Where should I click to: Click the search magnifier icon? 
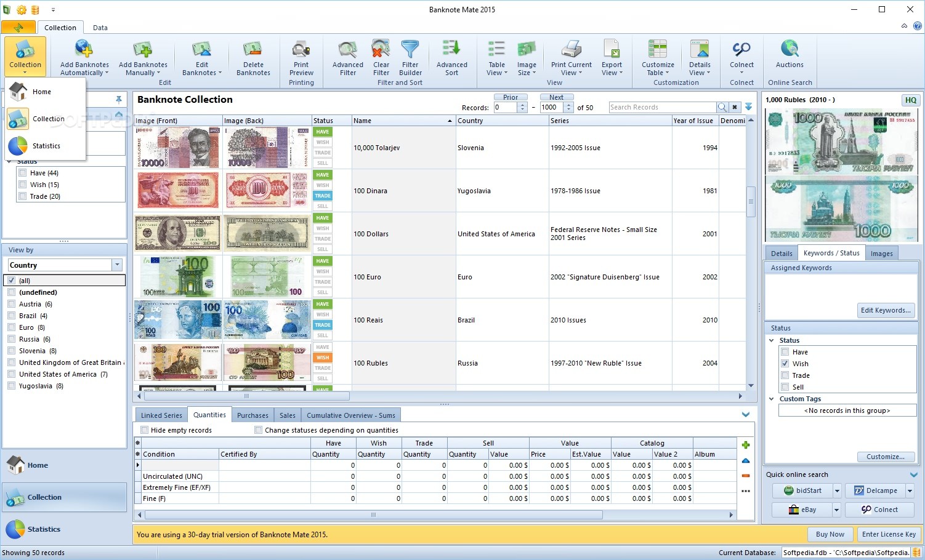click(721, 107)
